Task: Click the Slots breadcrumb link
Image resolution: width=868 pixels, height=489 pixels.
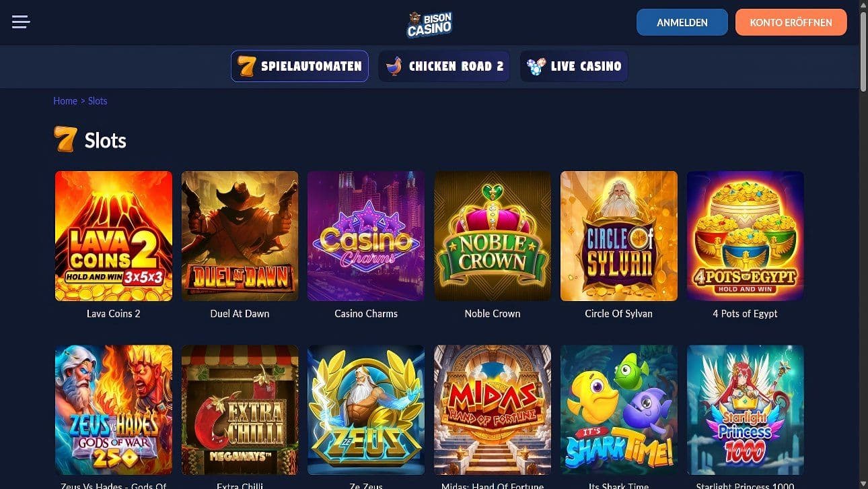Action: click(x=98, y=101)
